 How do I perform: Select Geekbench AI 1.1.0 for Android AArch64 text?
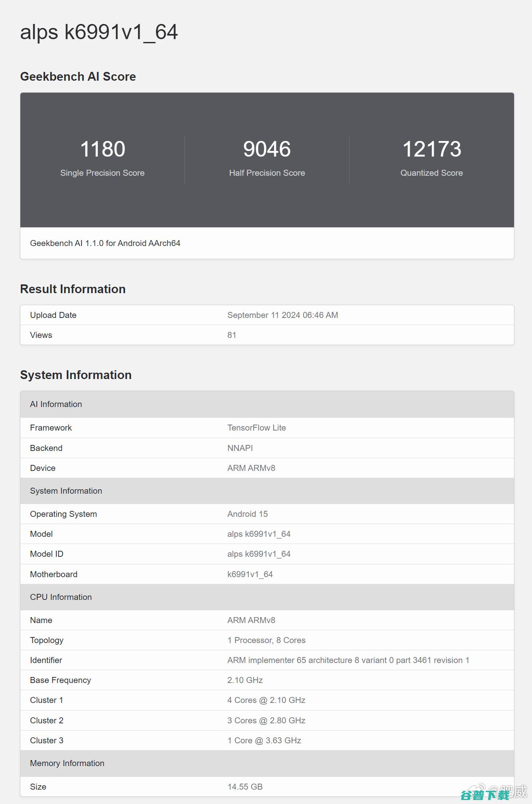[x=105, y=243]
